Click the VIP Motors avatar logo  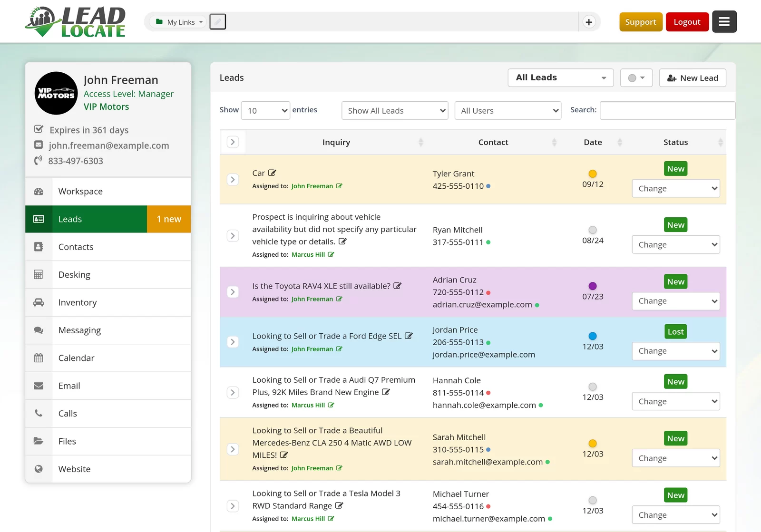56,93
